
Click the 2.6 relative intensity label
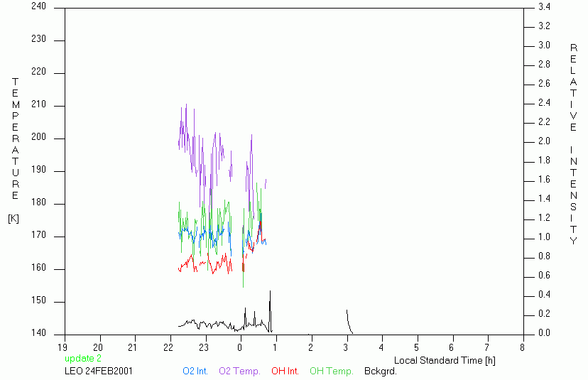(x=544, y=83)
